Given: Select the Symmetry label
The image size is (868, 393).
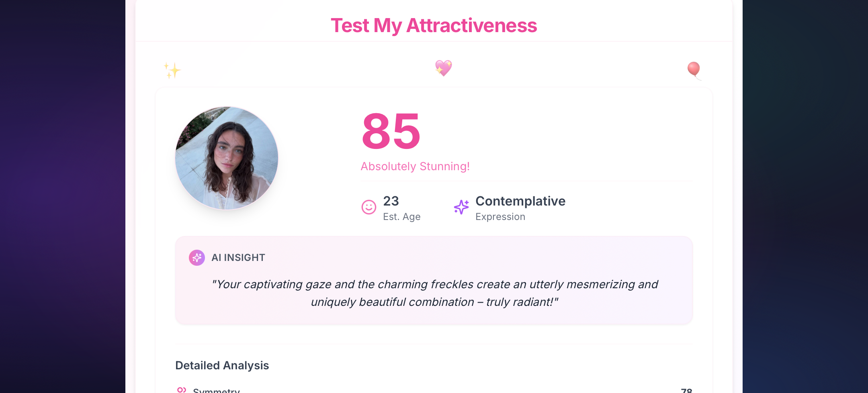Looking at the screenshot, I should pos(216,390).
